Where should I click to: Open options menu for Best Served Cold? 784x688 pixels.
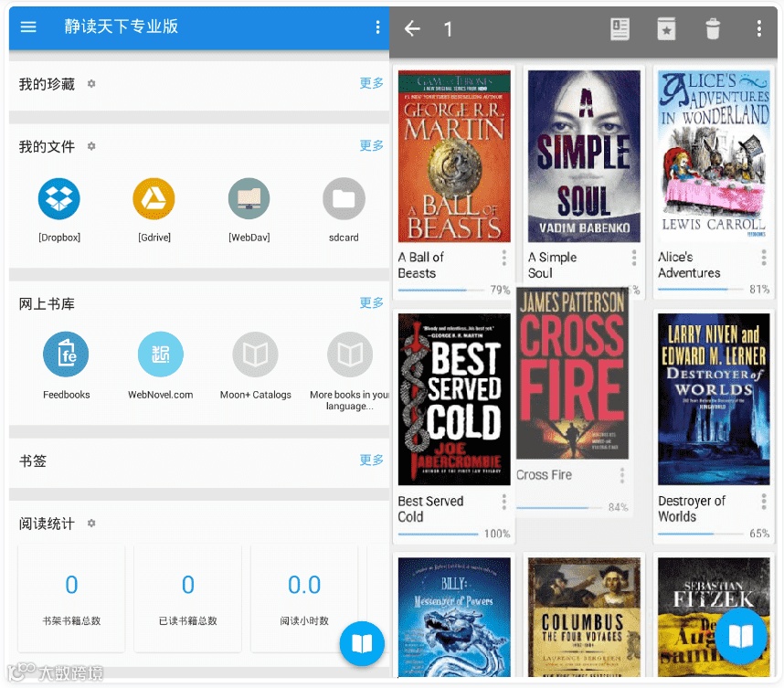504,502
